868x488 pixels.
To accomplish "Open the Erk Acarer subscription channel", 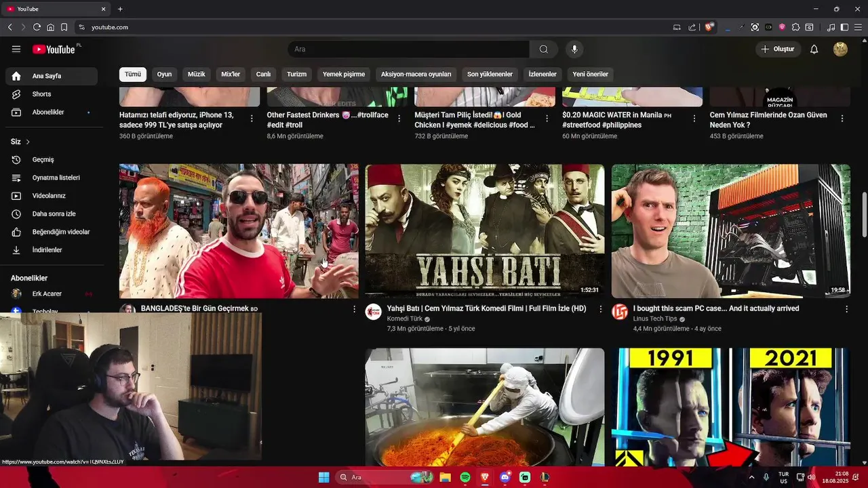I will coord(52,294).
